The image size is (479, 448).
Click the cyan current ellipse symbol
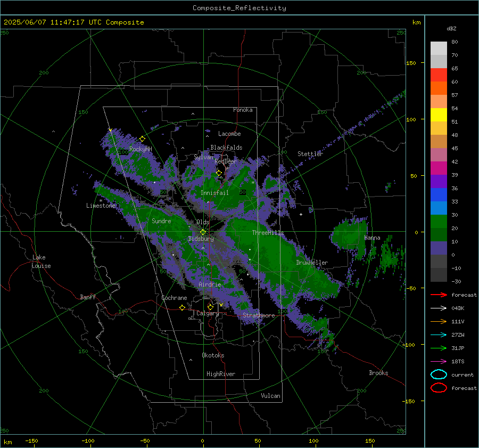tap(439, 374)
